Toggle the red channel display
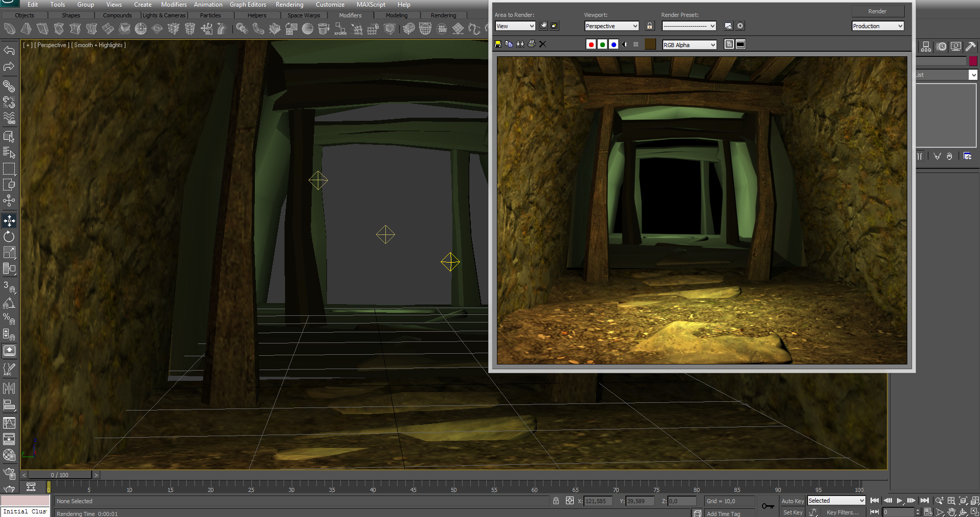Screen dimensions: 980x517 tap(591, 45)
